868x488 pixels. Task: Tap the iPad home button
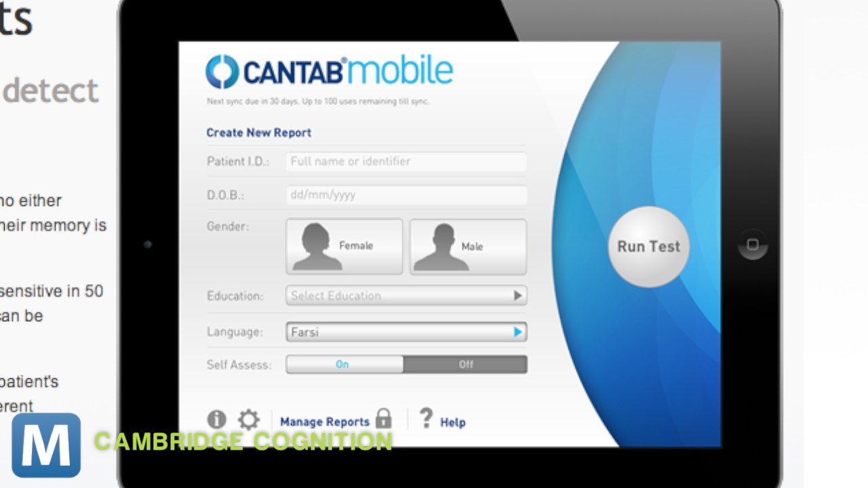coord(753,244)
